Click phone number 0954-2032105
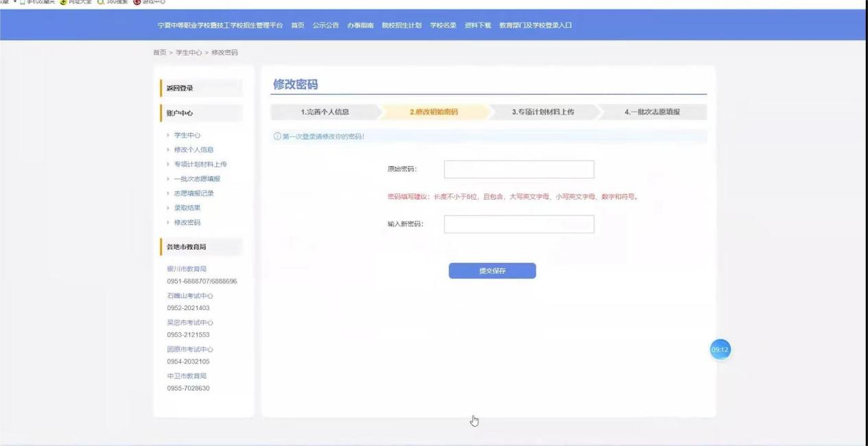868x446 pixels. point(188,362)
